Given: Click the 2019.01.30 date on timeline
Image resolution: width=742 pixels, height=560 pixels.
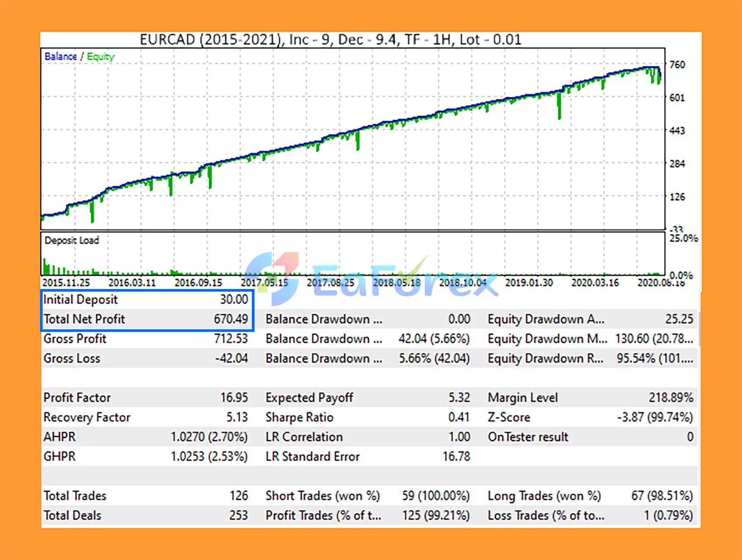Looking at the screenshot, I should [529, 282].
